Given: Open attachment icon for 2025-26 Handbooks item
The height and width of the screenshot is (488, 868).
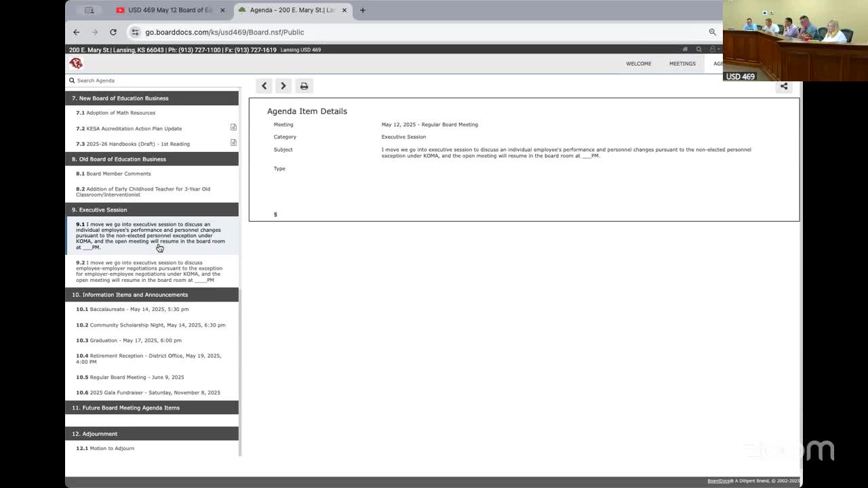Looking at the screenshot, I should [x=233, y=143].
